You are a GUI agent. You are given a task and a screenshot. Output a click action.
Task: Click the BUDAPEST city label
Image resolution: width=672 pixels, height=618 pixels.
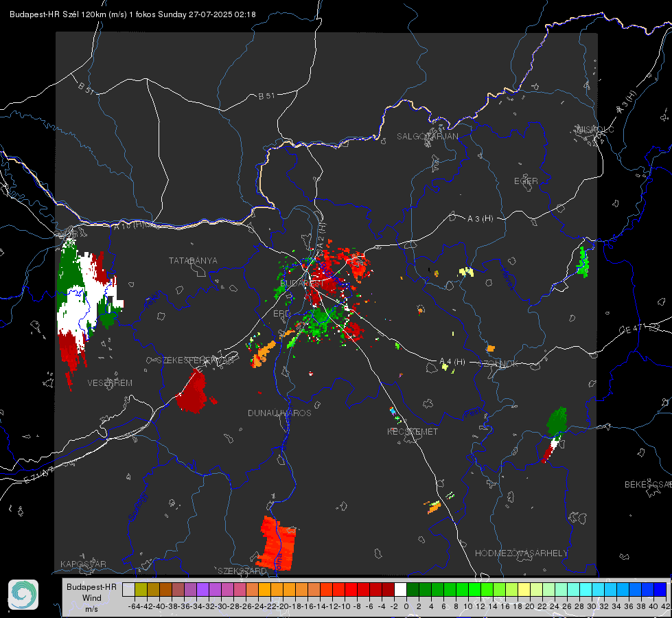302,284
